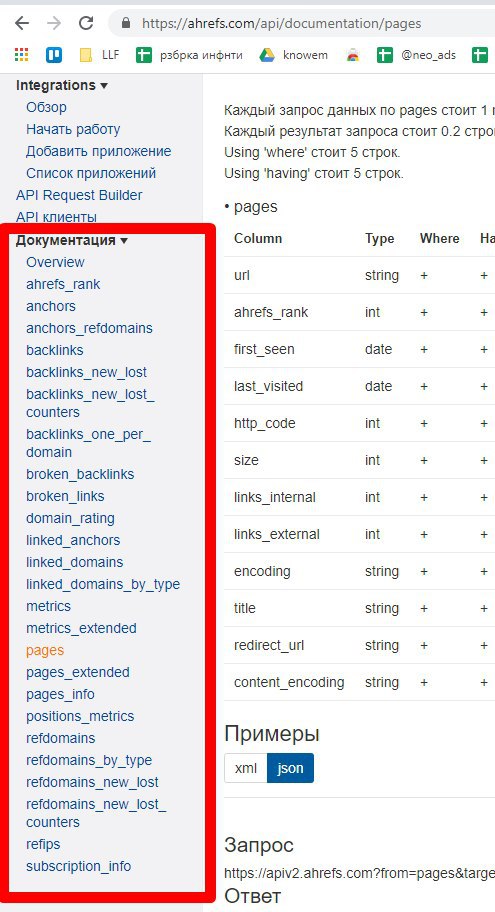Screen dimensions: 495x912
Task: Click the apiv2.ahrefs.com request URL text
Action: 359,874
